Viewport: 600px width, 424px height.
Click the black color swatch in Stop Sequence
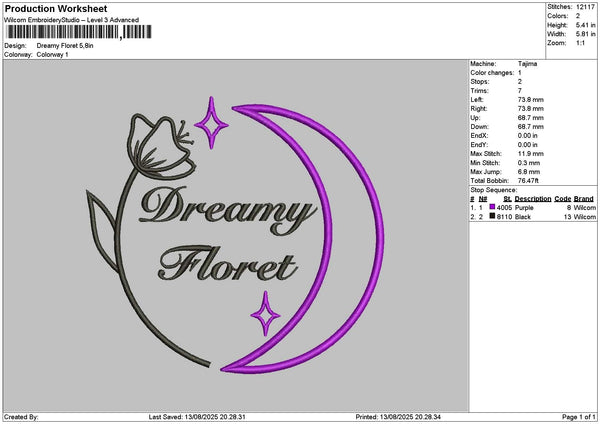493,216
